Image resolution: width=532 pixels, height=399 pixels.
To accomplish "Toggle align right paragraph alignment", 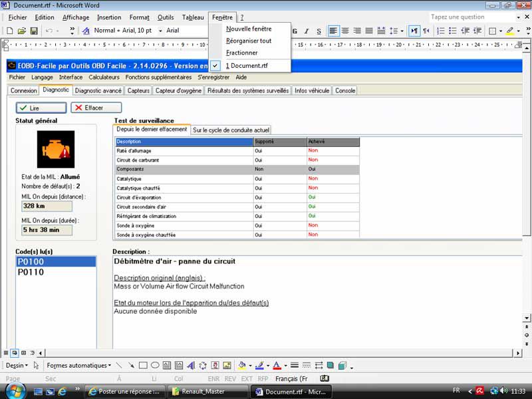I will click(x=357, y=31).
